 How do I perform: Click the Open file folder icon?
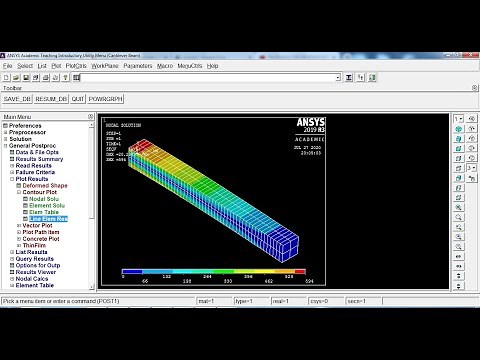16,78
